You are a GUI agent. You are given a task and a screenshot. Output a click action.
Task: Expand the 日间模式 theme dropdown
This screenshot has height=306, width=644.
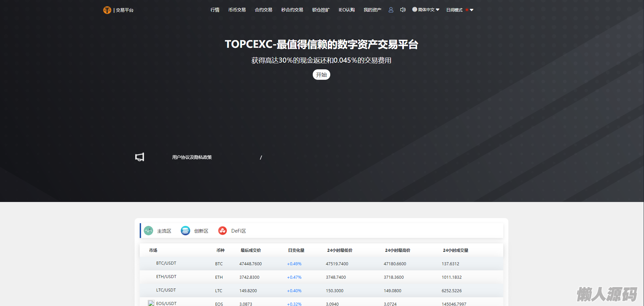[460, 10]
